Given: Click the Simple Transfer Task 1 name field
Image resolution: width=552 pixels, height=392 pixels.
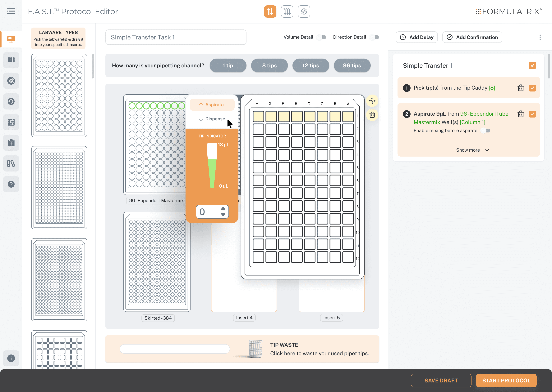Looking at the screenshot, I should [176, 37].
